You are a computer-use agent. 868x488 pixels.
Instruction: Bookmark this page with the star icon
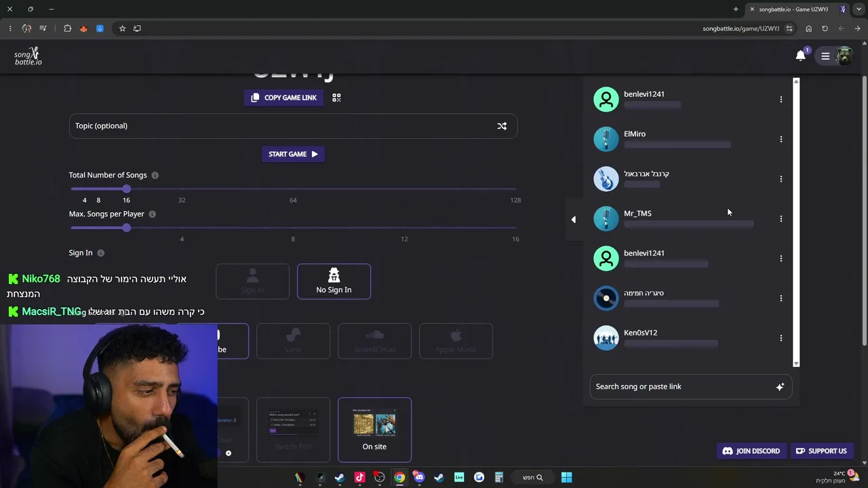[x=122, y=28]
